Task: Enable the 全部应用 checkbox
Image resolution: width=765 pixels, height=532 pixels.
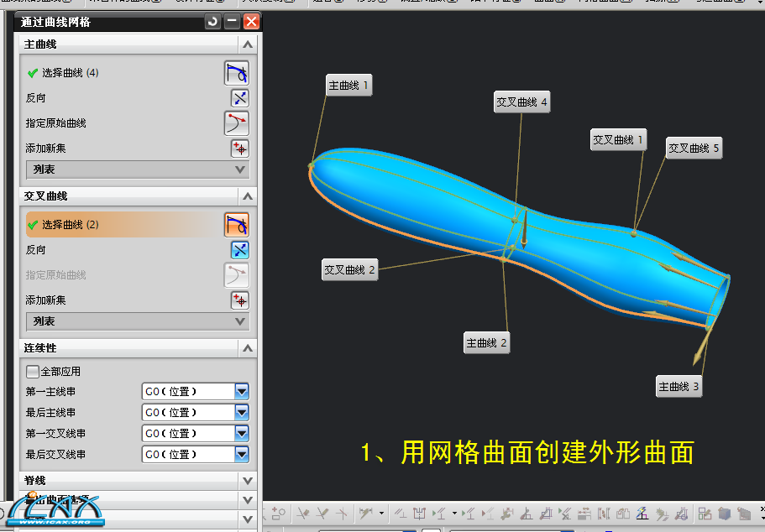Action: click(33, 371)
